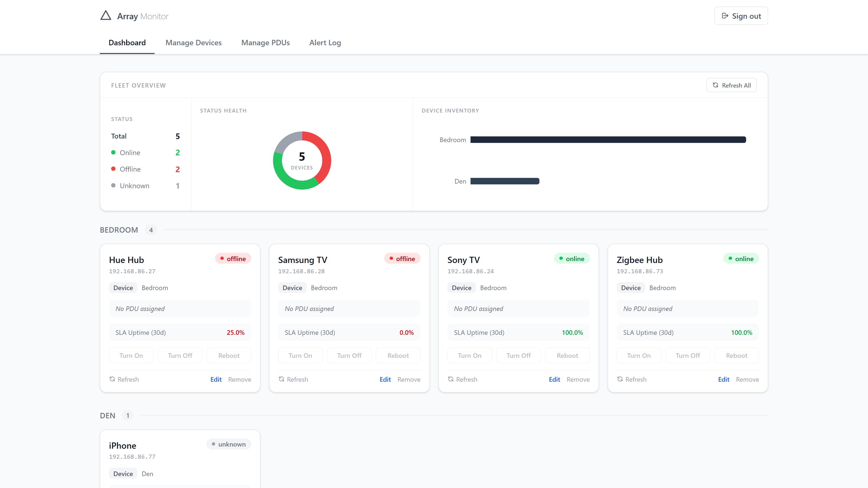868x488 pixels.
Task: Click the Bedroom inventory bar in Device Inventory
Action: point(608,139)
